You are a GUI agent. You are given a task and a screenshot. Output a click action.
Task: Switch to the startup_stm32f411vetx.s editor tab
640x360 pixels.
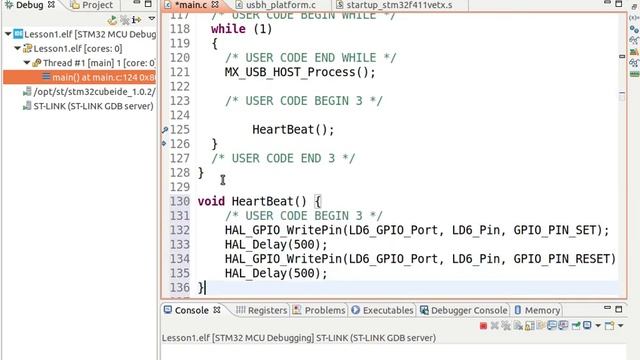(394, 5)
